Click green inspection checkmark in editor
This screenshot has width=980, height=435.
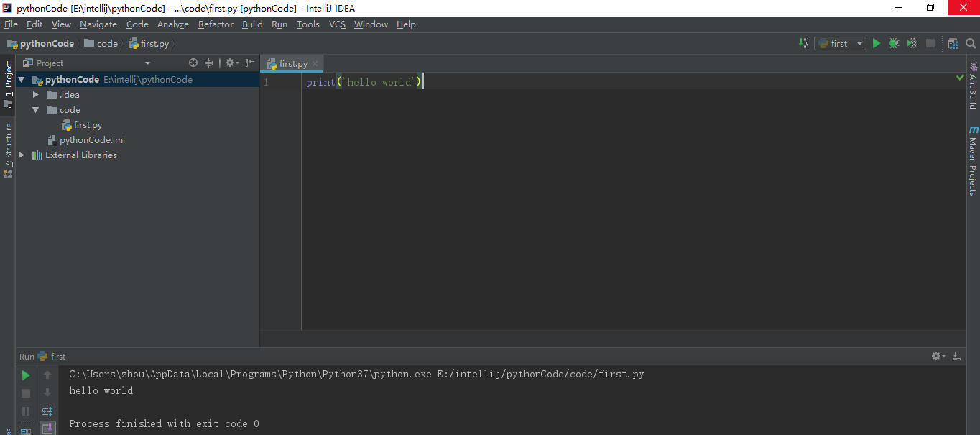960,77
